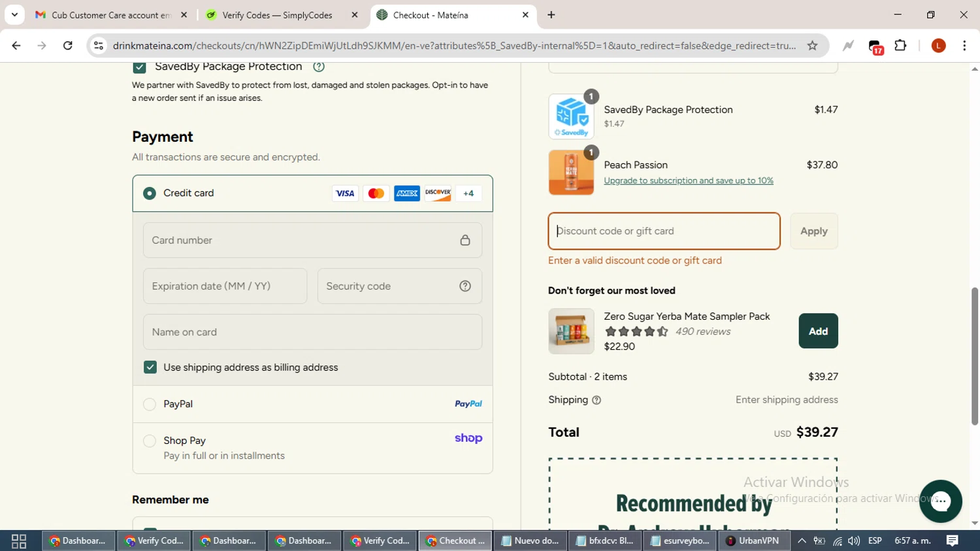View site information icon in address bar

coord(99,46)
